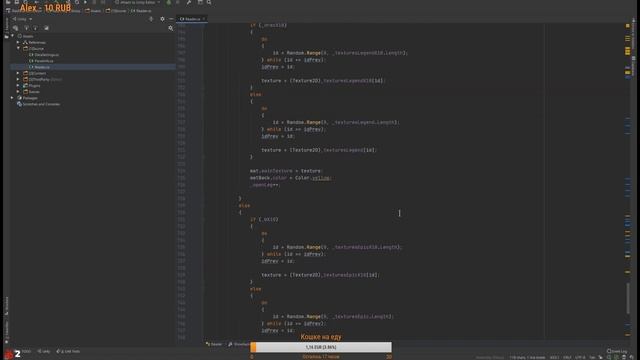
Task: Click the CRLF line separator status entry
Action: point(567,358)
